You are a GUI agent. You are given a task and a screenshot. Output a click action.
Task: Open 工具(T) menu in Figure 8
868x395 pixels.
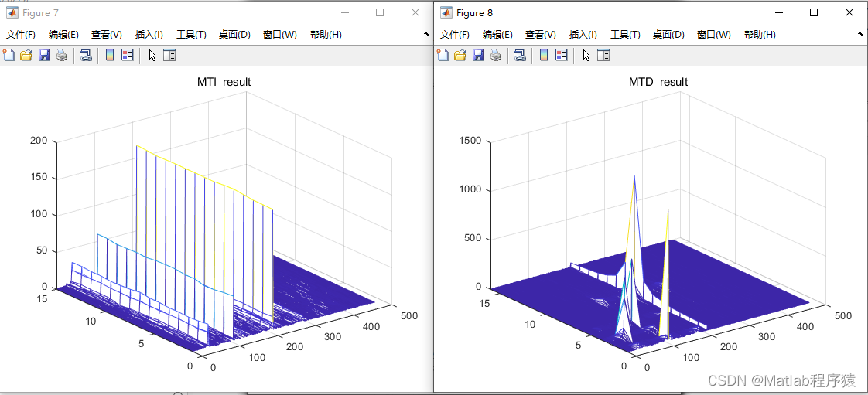click(625, 35)
